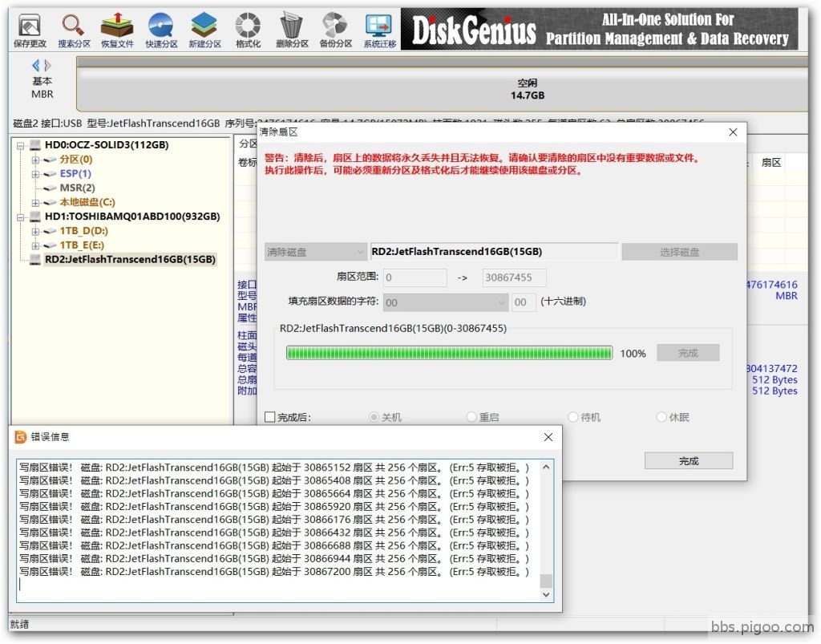
Task: Click error line starting at sector 30865152
Action: pyautogui.click(x=274, y=468)
